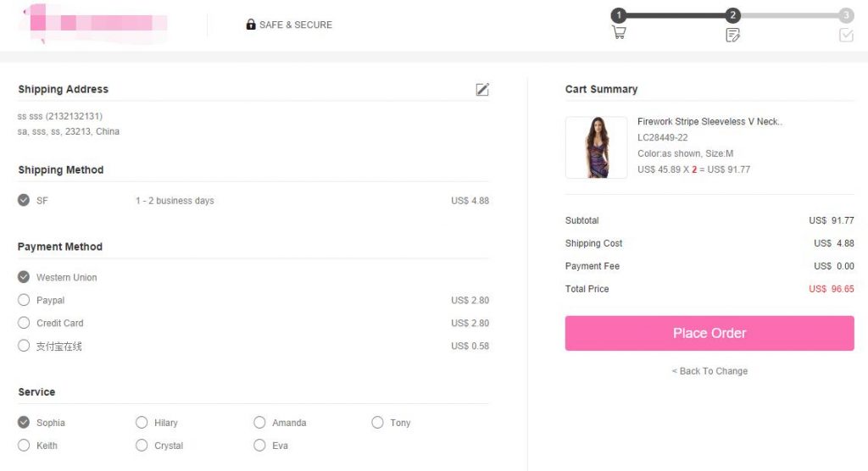Select the Western Union payment radio
Image resolution: width=868 pixels, height=471 pixels.
[24, 277]
